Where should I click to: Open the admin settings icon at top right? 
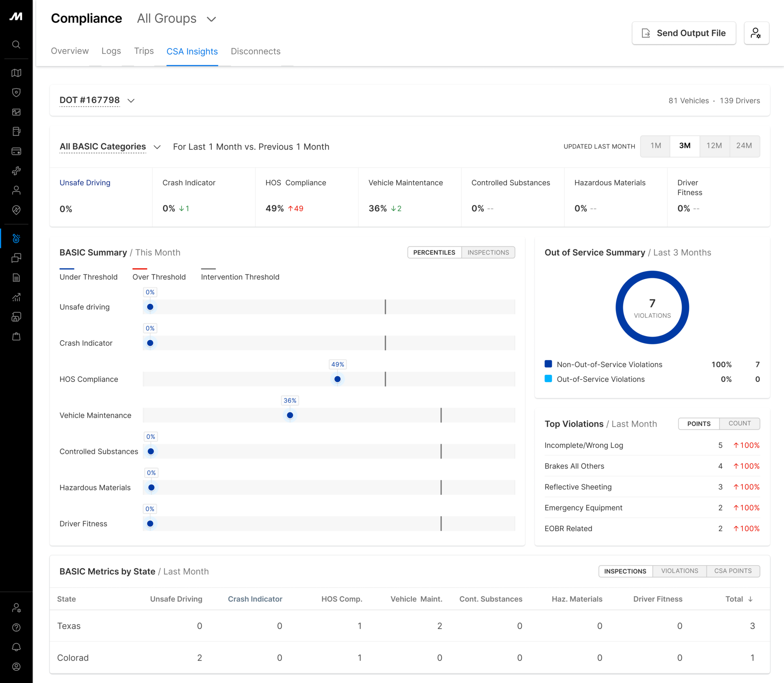tap(757, 33)
